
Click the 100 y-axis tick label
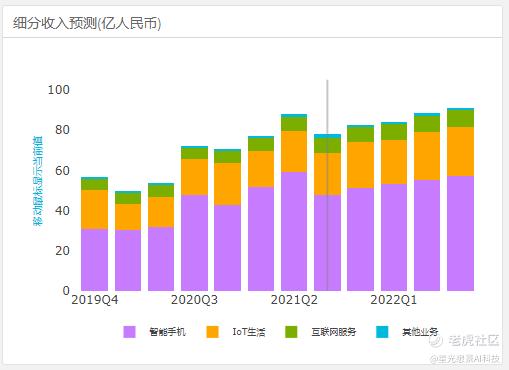59,90
